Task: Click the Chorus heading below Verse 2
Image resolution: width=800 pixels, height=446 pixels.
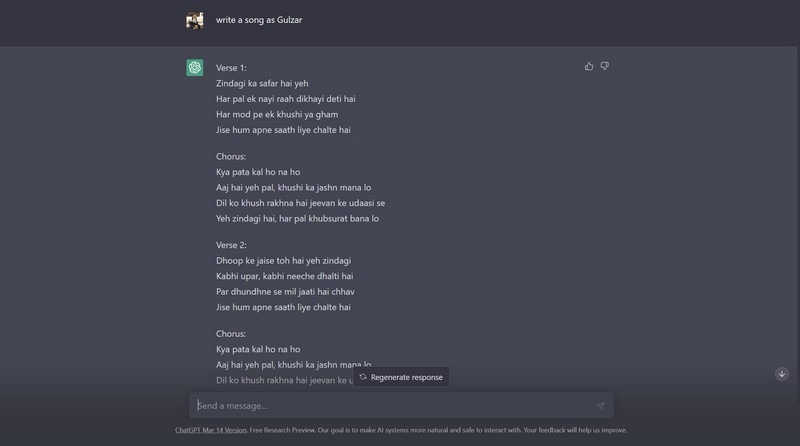Action: (x=231, y=334)
